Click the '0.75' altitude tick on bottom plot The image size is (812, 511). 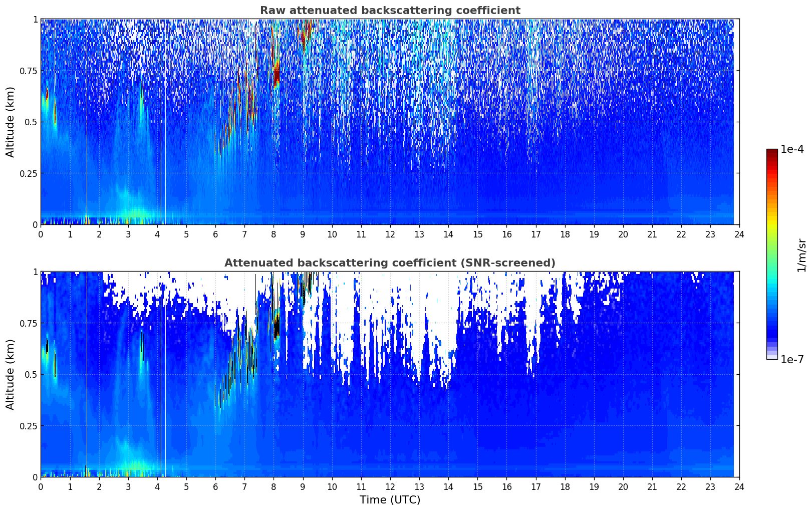[x=28, y=323]
